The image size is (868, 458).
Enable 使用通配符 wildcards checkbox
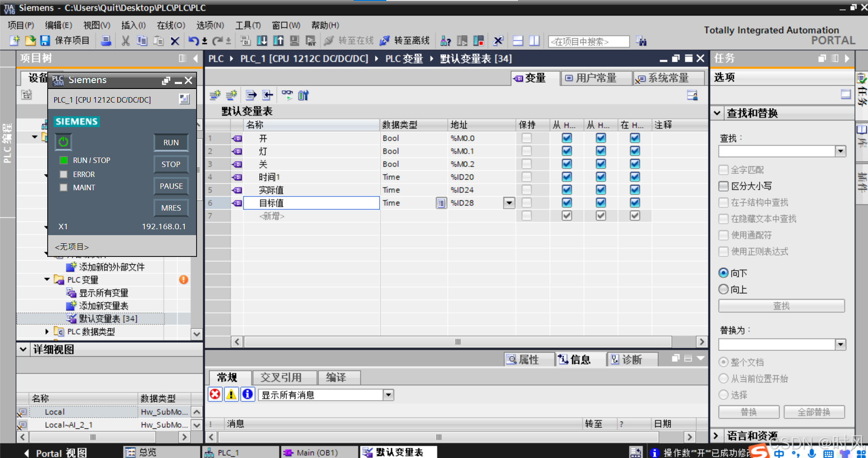(x=724, y=235)
